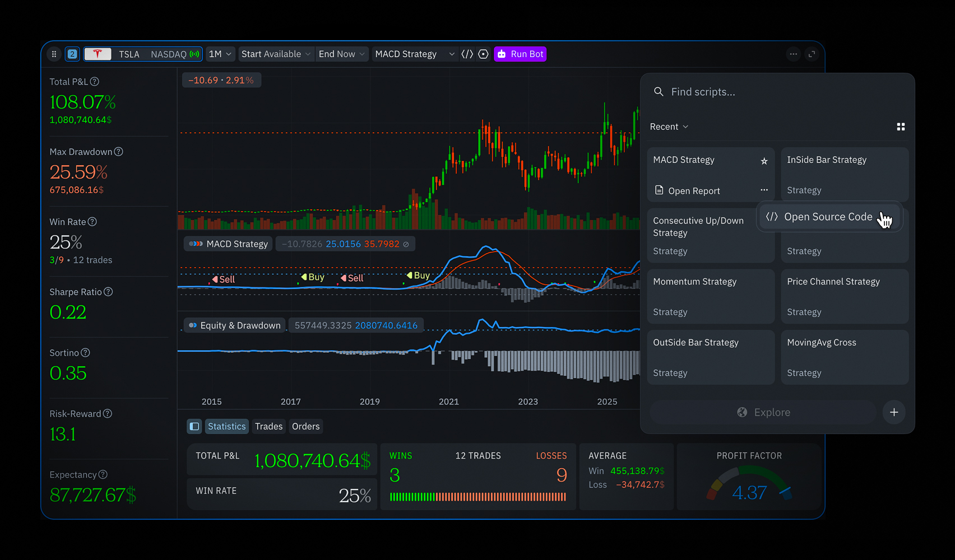Click the Find scripts search field
Viewport: 955px width, 560px height.
777,92
